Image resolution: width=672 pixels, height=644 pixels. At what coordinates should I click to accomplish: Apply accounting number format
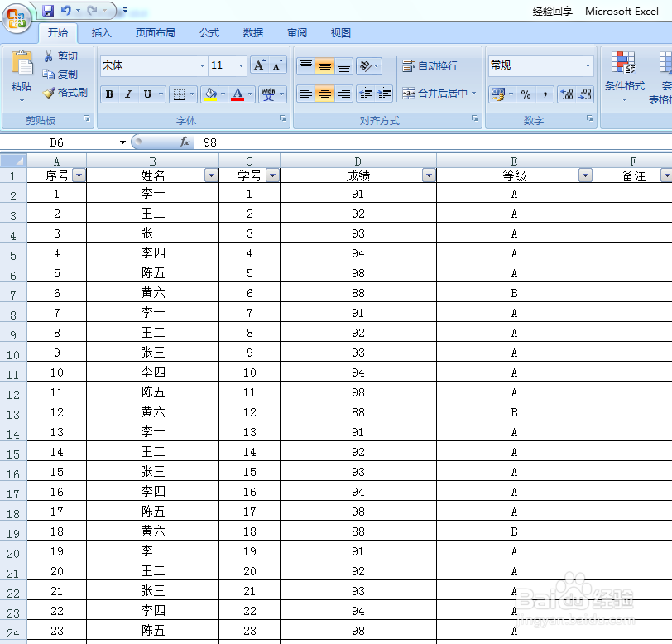tap(498, 94)
